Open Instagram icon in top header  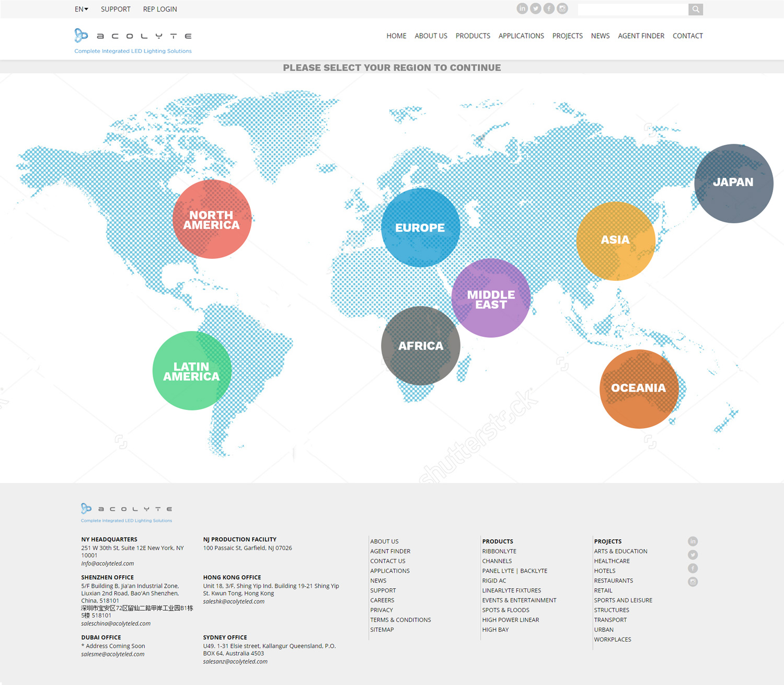pos(562,8)
